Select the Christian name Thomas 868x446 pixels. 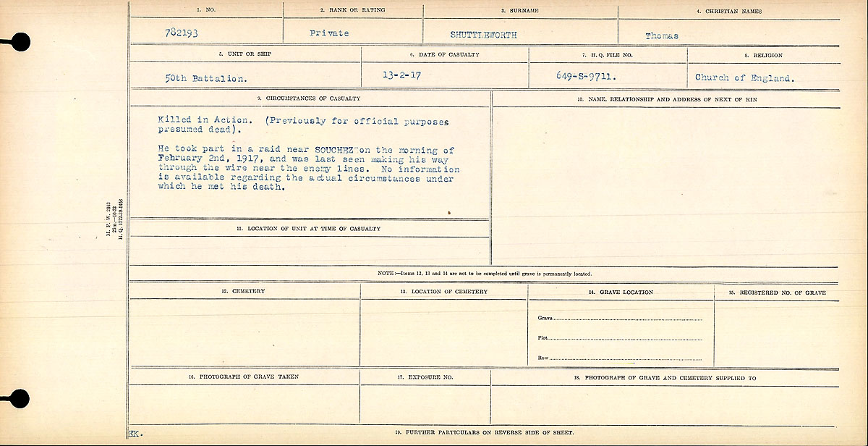click(x=662, y=35)
